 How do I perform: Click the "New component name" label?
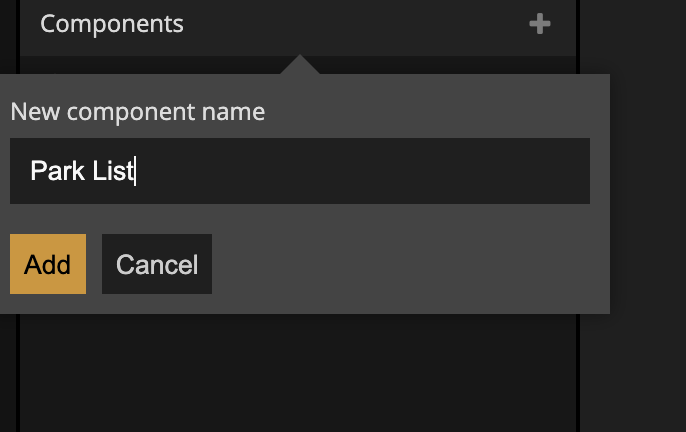pos(138,111)
